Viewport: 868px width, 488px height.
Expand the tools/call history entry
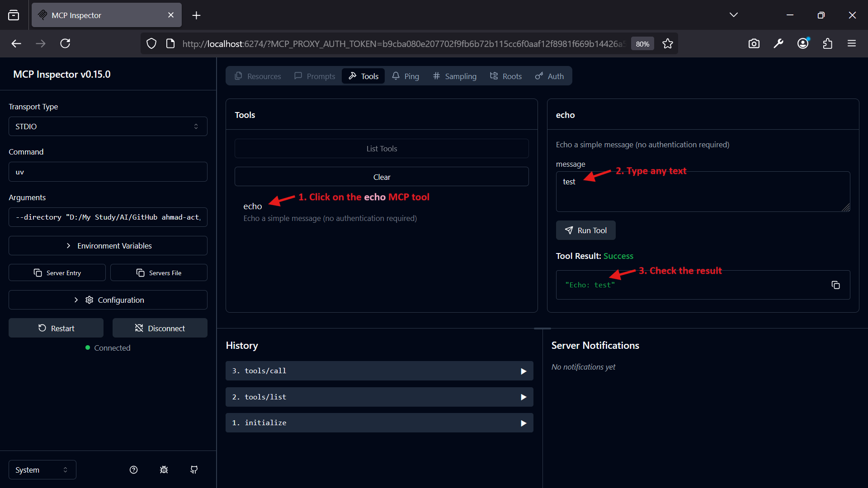(379, 371)
